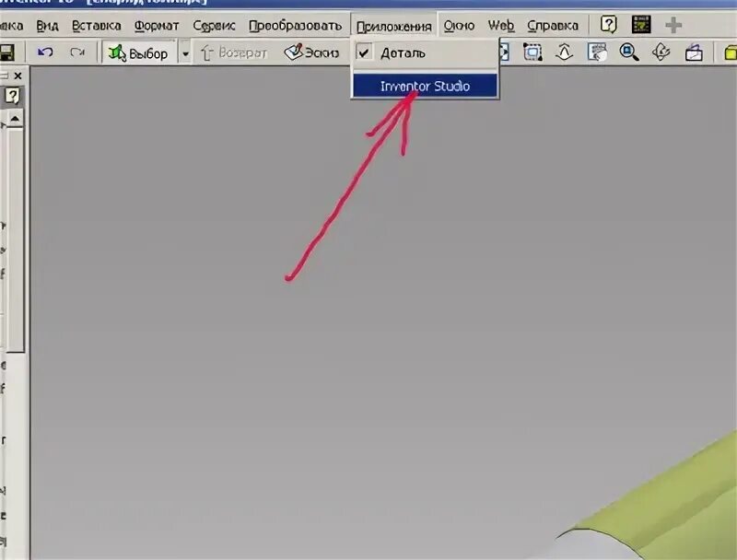Open the Выбор tool dropdown arrow
The width and height of the screenshot is (737, 560).
point(185,53)
